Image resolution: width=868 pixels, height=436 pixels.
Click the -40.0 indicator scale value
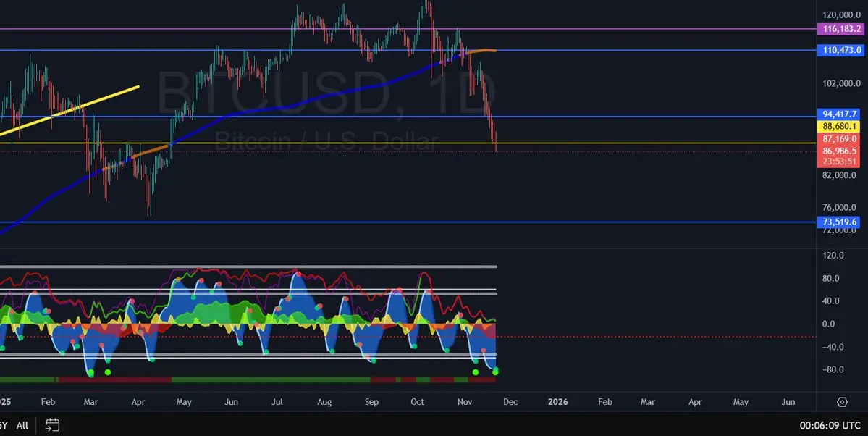click(x=833, y=347)
